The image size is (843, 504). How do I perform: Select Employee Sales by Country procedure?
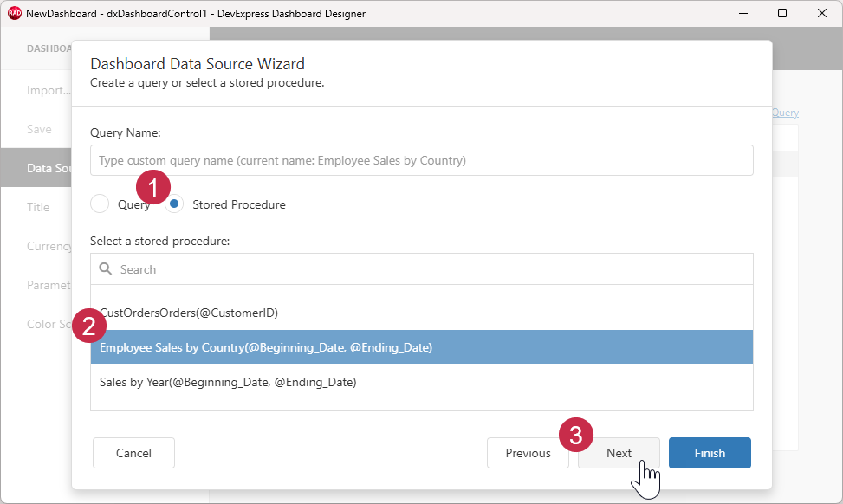click(x=421, y=347)
